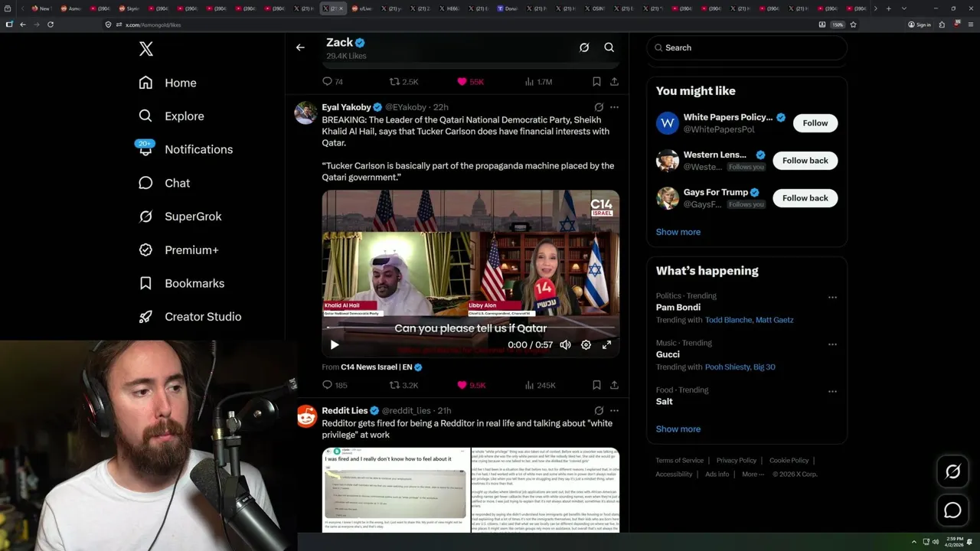Mute the video with speaker icon
Viewport: 980px width, 551px height.
tap(565, 345)
